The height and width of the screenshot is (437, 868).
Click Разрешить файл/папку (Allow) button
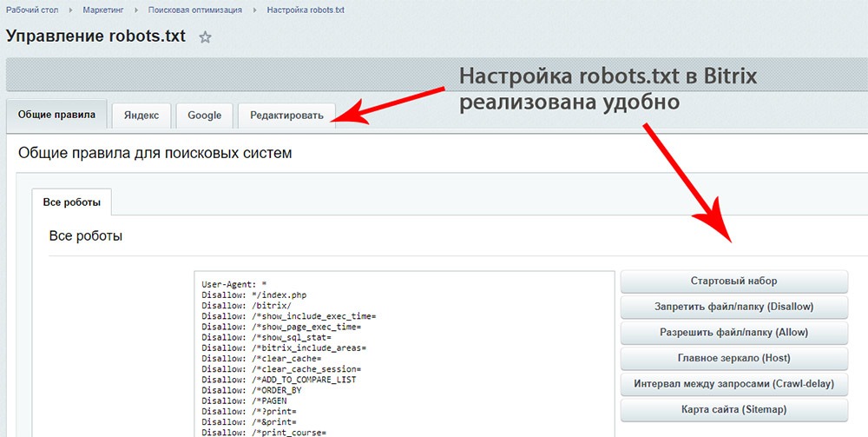click(734, 333)
